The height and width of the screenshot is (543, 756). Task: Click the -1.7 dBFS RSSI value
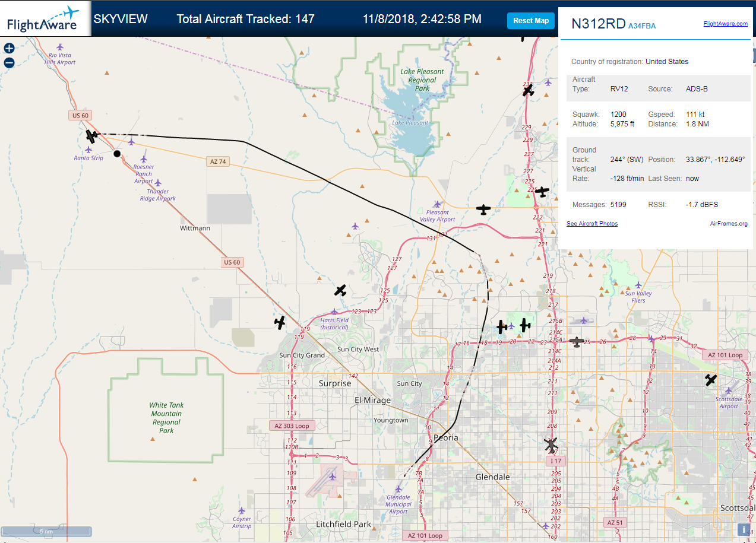pos(702,205)
